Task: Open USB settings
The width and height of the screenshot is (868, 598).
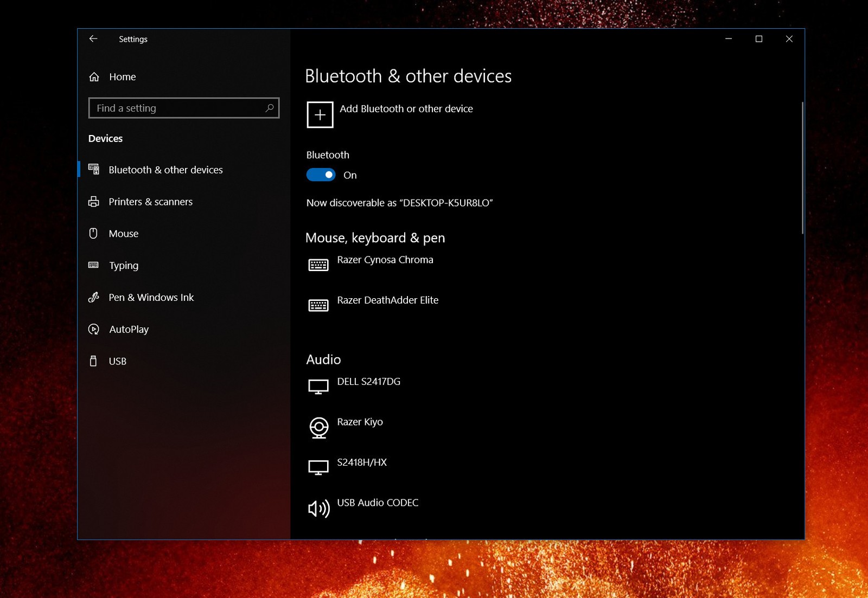Action: tap(184, 361)
